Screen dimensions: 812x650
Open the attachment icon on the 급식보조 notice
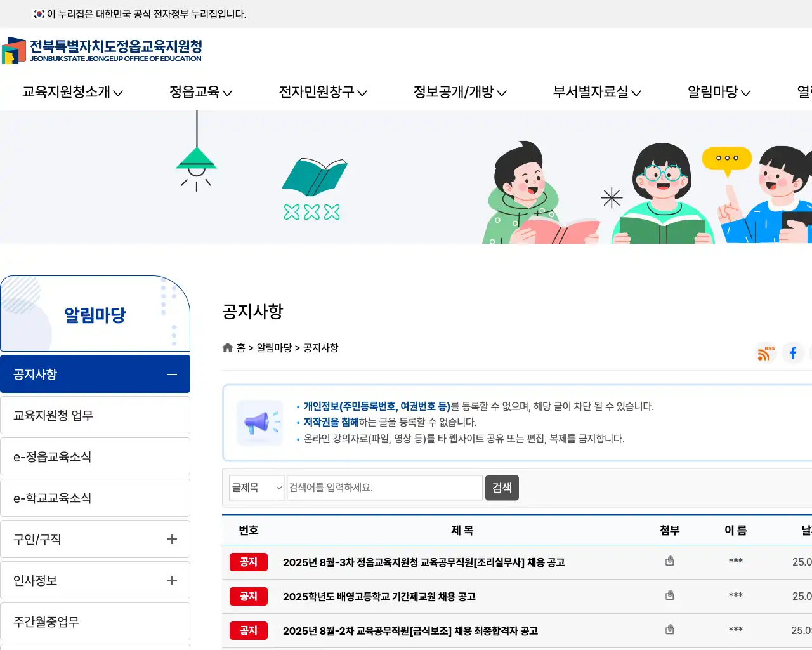(669, 630)
